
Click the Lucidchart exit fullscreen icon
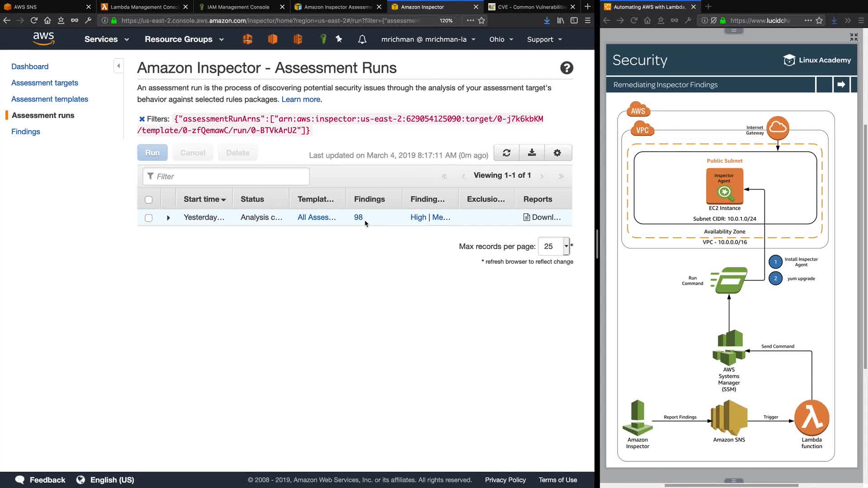[854, 37]
